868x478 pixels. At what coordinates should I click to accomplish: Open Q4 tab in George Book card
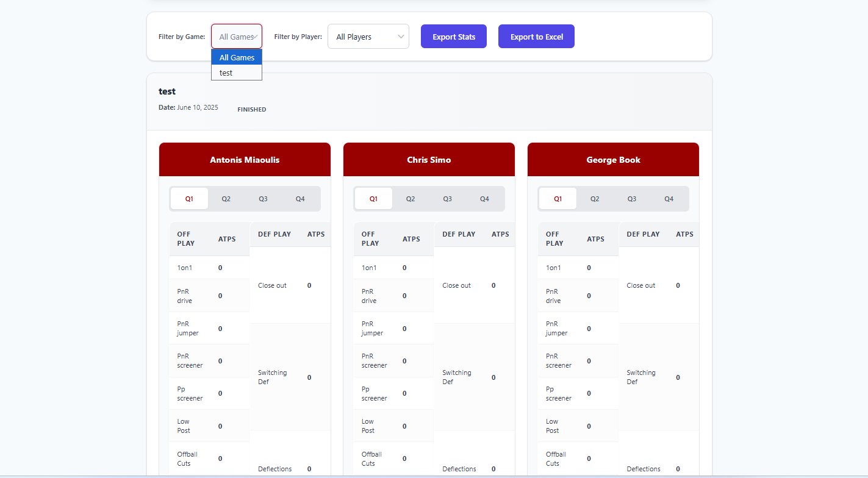[669, 199]
